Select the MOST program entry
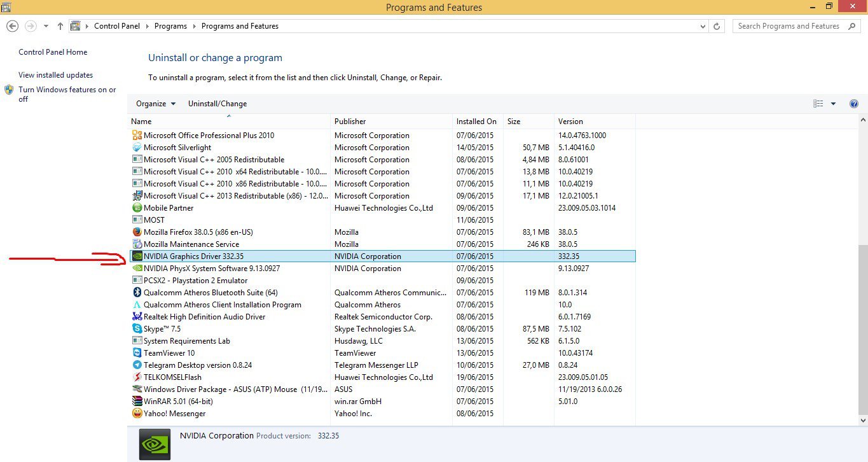Image resolution: width=868 pixels, height=462 pixels. 382,220
